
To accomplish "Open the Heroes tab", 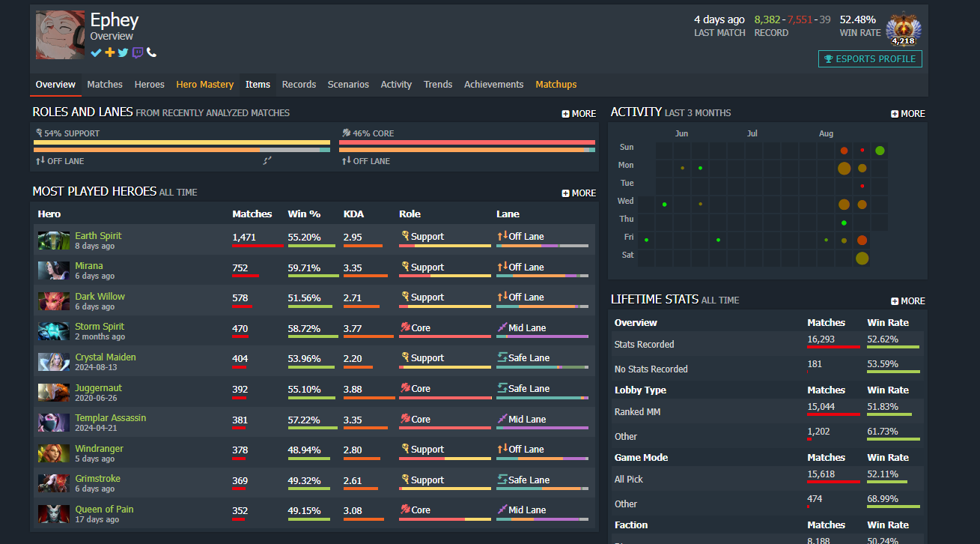I will point(150,85).
